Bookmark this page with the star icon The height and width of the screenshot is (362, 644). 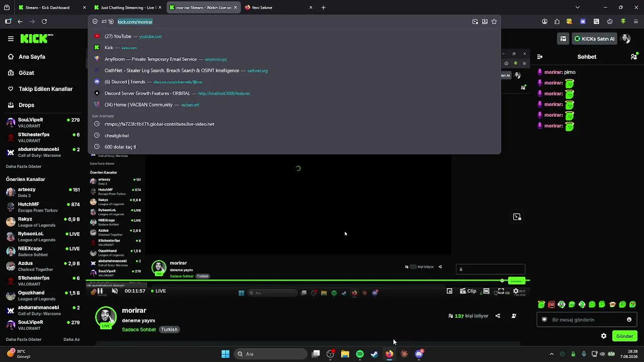[x=494, y=22]
